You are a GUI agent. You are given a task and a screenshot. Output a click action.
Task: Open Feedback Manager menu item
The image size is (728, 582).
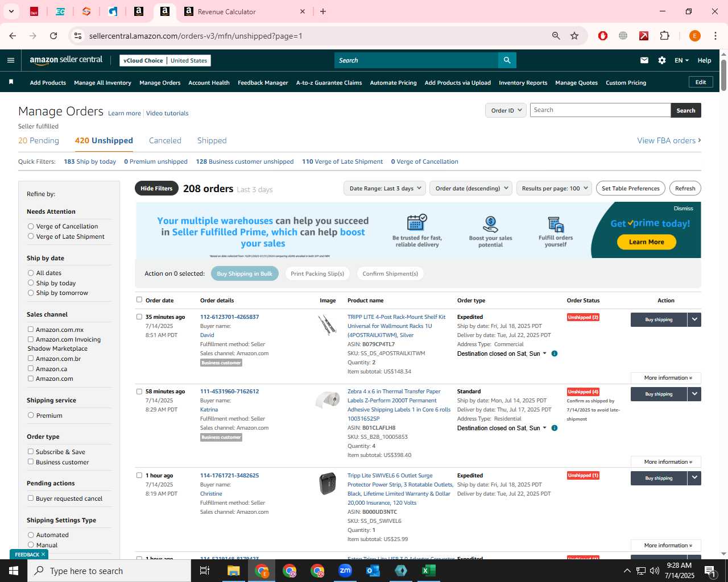click(x=263, y=82)
